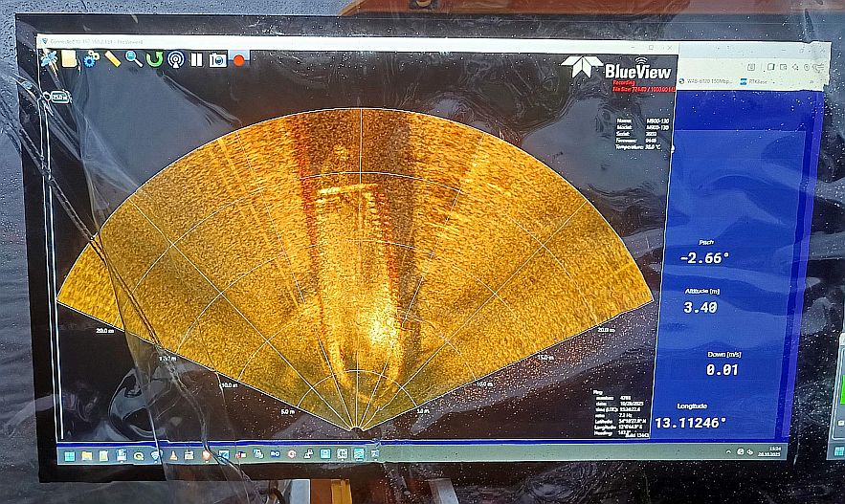
Task: Select the yellow ruler measurement tool
Action: (113, 59)
